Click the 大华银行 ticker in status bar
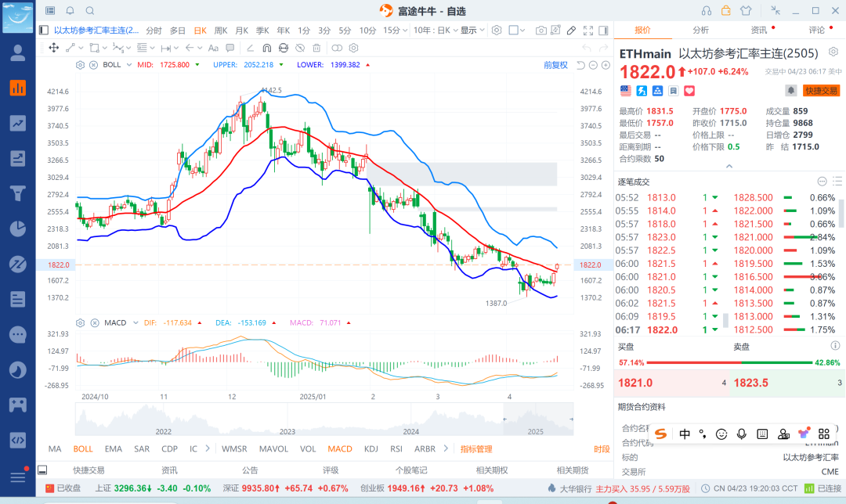 (x=574, y=488)
